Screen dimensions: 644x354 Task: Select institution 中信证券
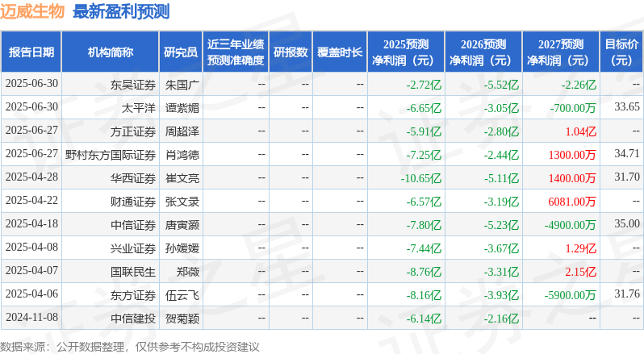133,225
